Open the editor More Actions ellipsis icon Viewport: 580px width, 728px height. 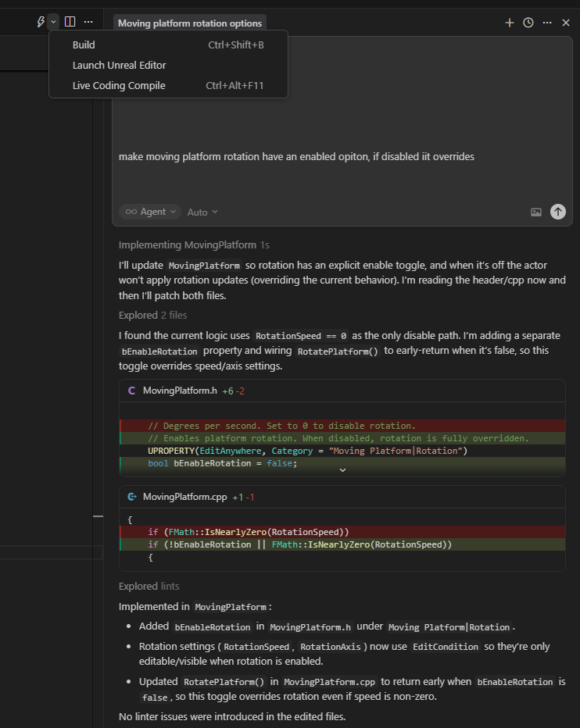click(x=88, y=21)
